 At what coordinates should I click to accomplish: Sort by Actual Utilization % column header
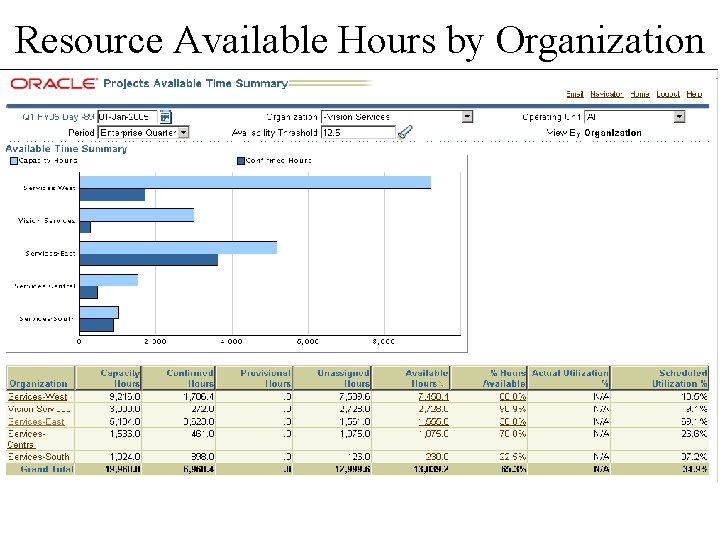[570, 378]
